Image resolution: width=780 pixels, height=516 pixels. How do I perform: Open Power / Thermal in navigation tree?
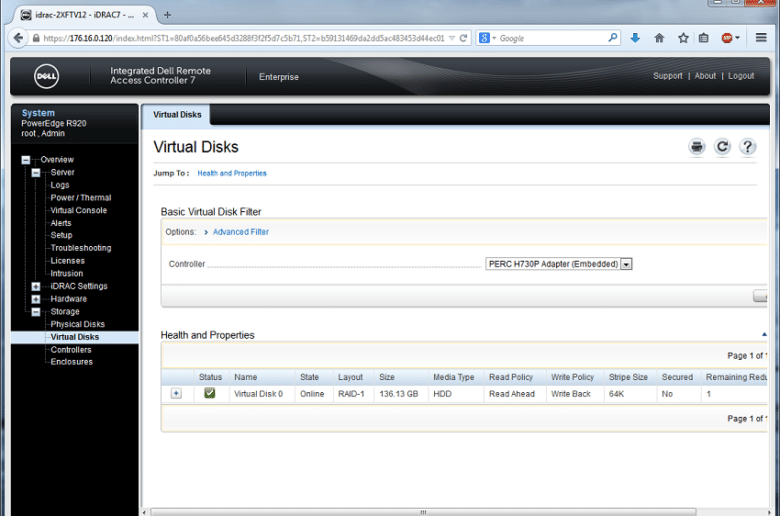(x=81, y=198)
